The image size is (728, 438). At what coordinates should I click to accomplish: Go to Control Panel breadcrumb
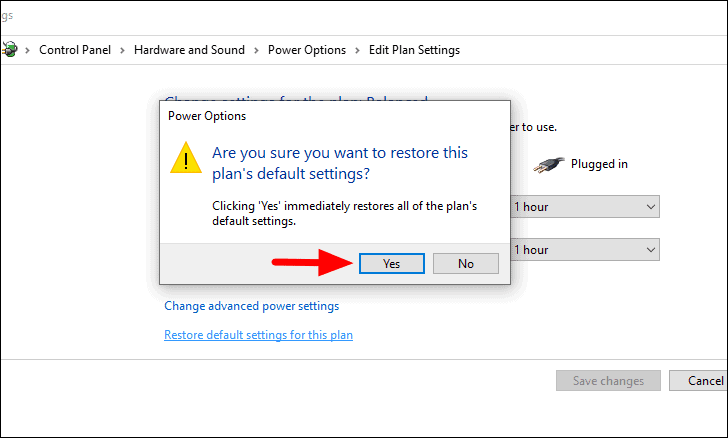click(x=75, y=50)
